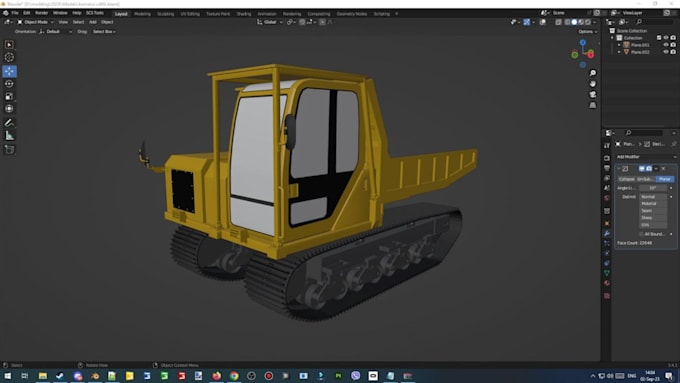Open the Tool properties tab
The image size is (680, 383).
coord(607,145)
